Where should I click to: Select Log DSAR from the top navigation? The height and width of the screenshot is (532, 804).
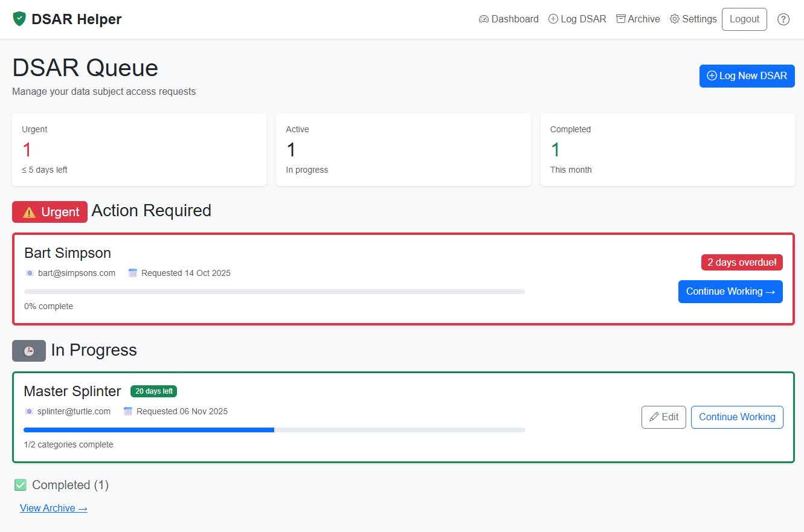[x=577, y=19]
